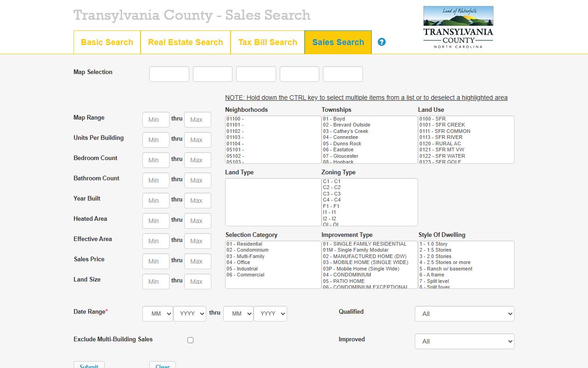
Task: Focus the Map Range Min field
Action: click(x=156, y=120)
